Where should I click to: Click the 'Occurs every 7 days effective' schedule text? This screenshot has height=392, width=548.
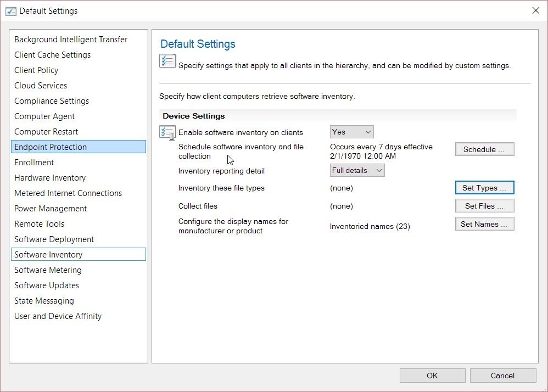pyautogui.click(x=381, y=152)
